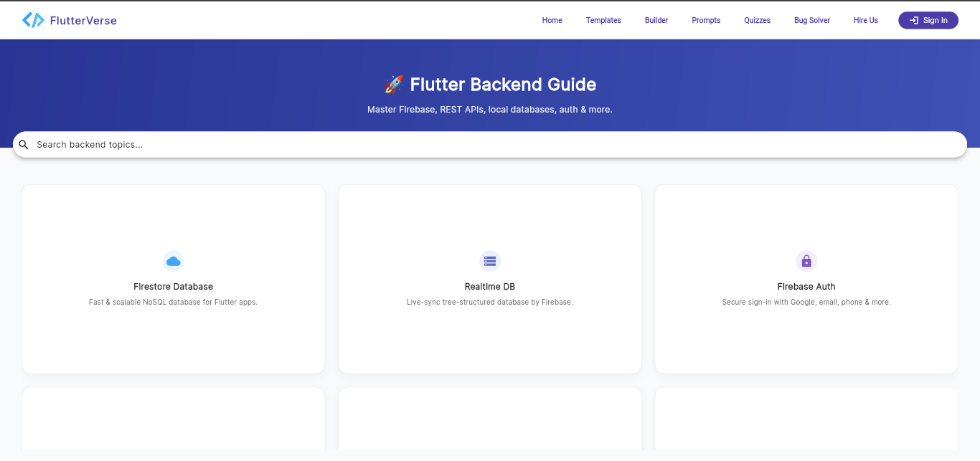Image resolution: width=980 pixels, height=461 pixels.
Task: Open the Firestore Database guide card
Action: (x=173, y=279)
